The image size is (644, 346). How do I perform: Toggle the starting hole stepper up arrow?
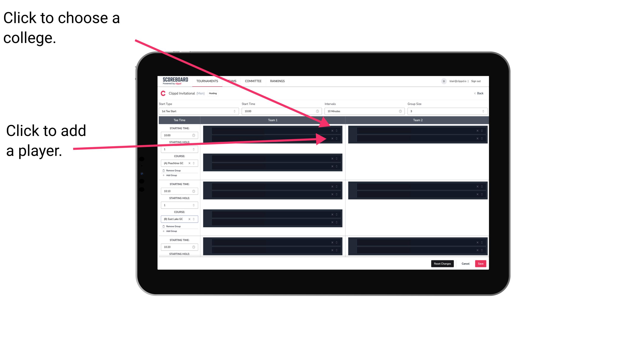(194, 149)
